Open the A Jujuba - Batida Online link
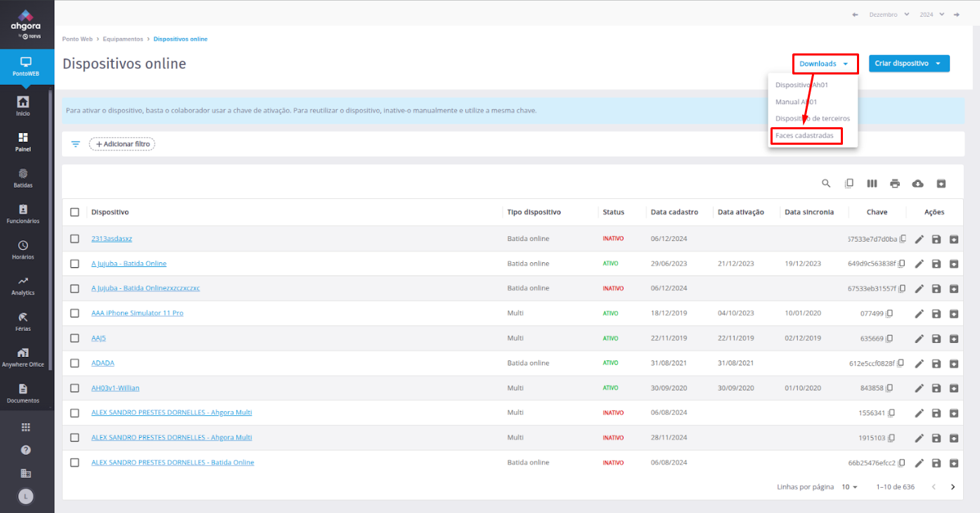This screenshot has height=513, width=980. click(x=129, y=264)
